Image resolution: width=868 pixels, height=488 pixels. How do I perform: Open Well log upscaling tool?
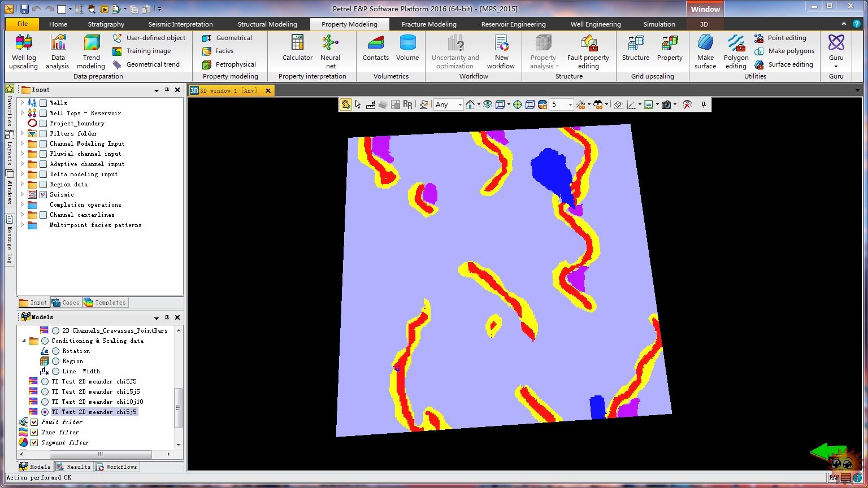pyautogui.click(x=24, y=52)
